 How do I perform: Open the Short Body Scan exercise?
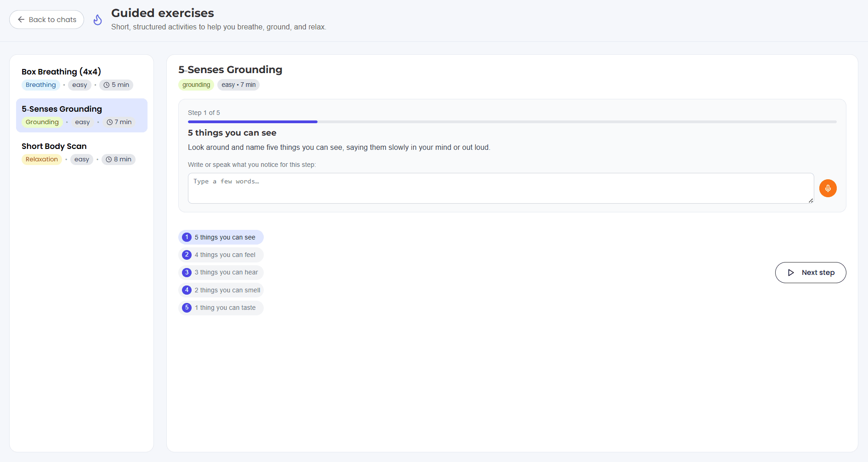pos(54,146)
